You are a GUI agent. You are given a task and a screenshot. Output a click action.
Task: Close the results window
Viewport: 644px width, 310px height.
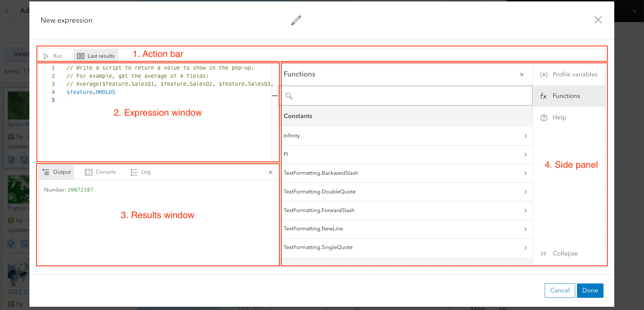coord(271,172)
